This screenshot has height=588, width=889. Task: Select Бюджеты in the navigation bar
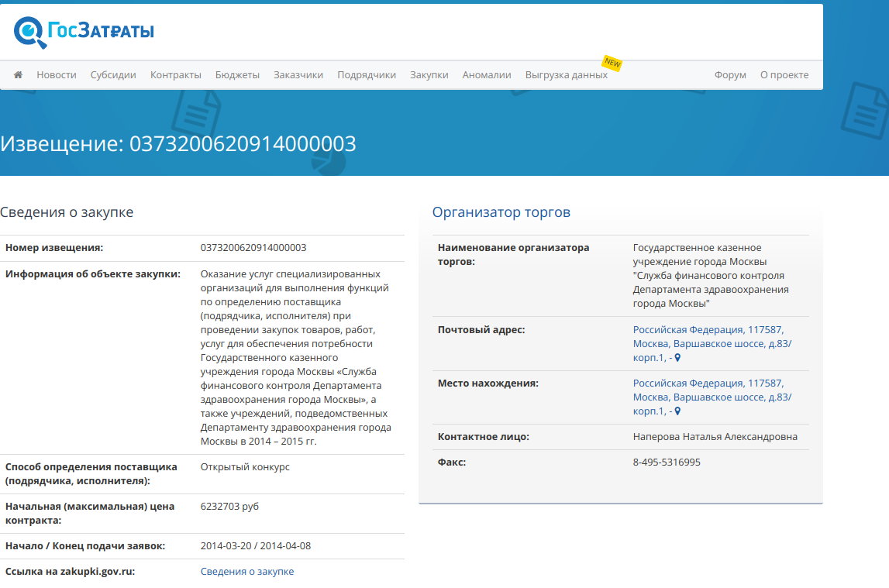(x=237, y=75)
